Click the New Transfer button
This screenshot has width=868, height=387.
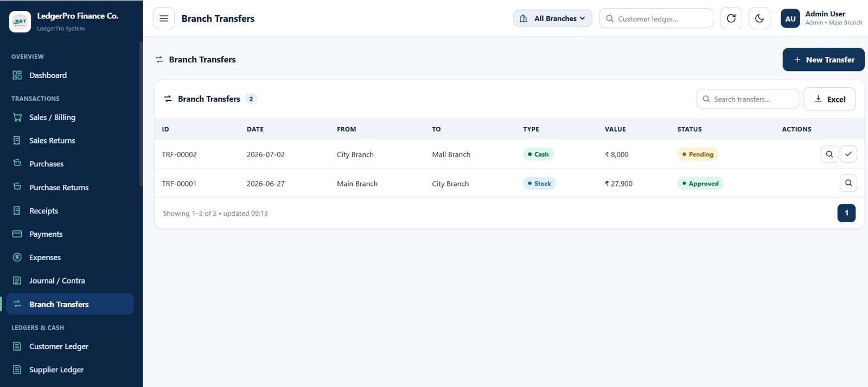coord(823,60)
